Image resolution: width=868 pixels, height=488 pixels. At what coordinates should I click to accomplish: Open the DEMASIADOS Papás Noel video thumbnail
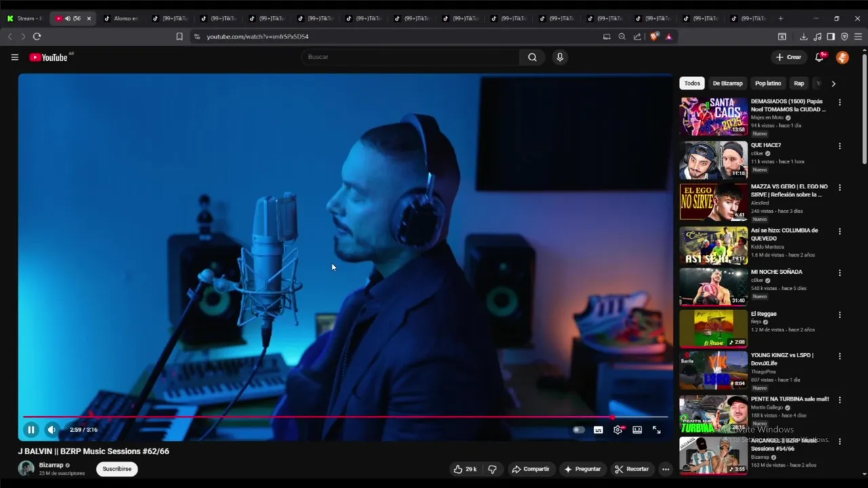pos(713,116)
